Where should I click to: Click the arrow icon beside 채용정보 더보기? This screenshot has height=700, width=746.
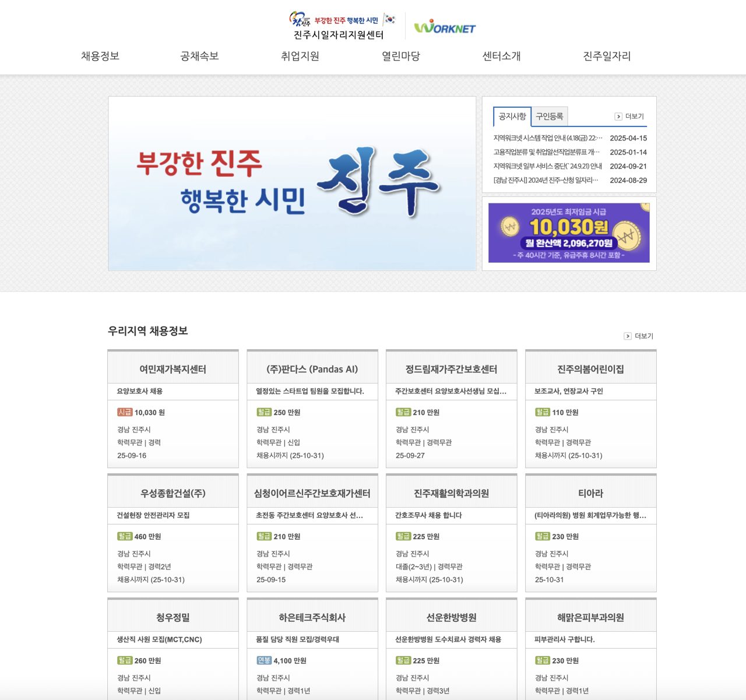(627, 336)
